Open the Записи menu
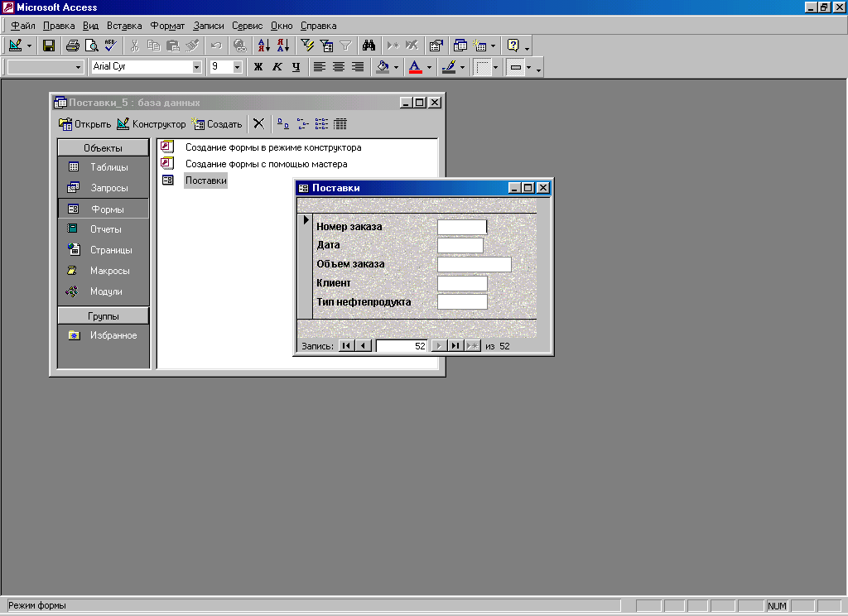The width and height of the screenshot is (848, 616). [x=209, y=26]
